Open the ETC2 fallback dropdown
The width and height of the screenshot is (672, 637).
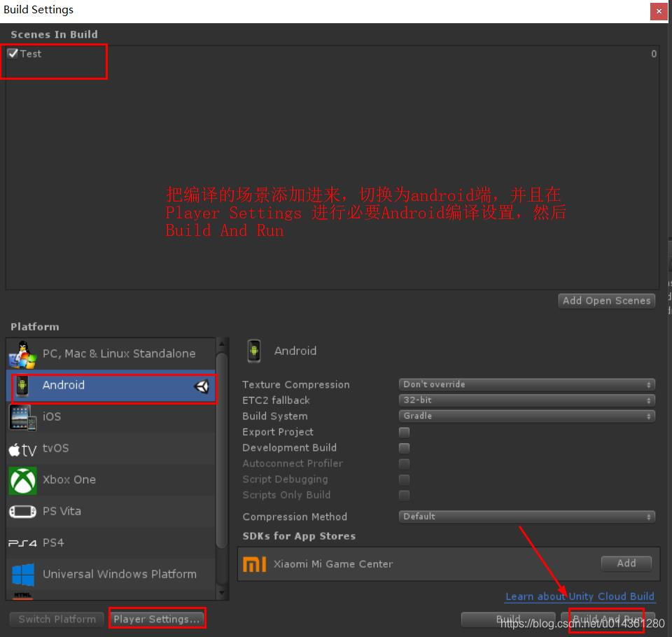click(526, 400)
